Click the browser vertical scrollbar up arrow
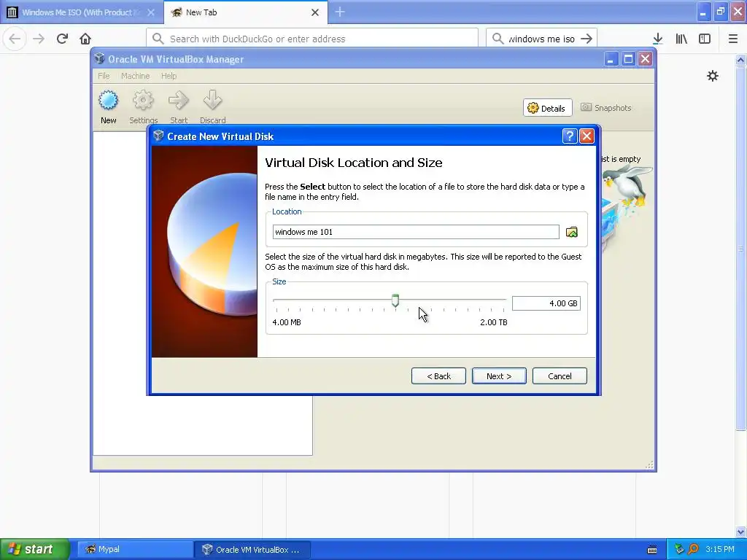Image resolution: width=747 pixels, height=560 pixels. (740, 60)
